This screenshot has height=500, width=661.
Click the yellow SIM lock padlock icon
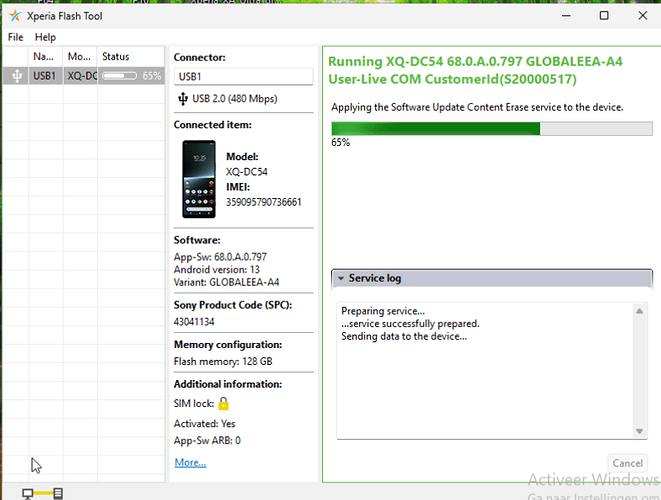[223, 403]
